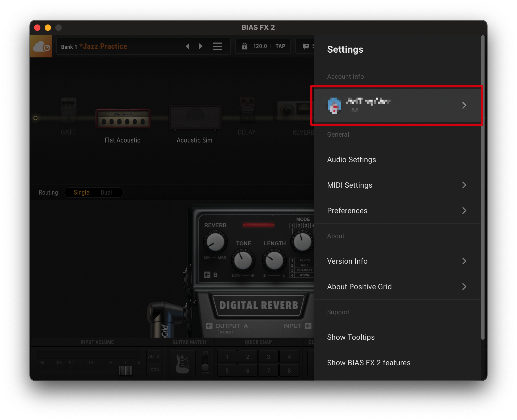The width and height of the screenshot is (517, 420).
Task: Go to next preset arrow
Action: [201, 46]
